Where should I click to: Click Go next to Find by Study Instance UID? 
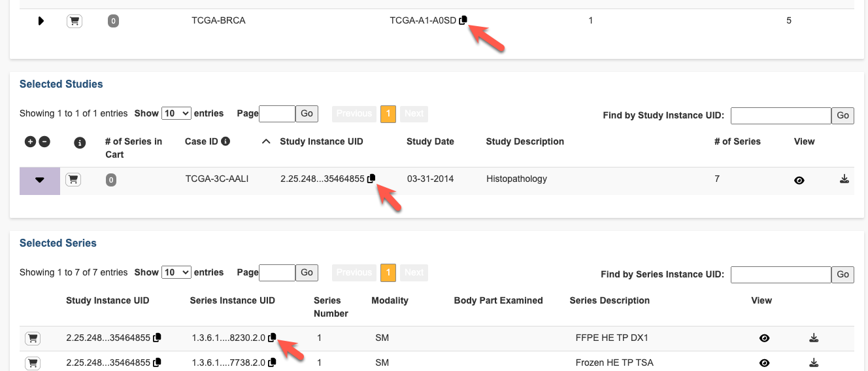click(x=843, y=116)
